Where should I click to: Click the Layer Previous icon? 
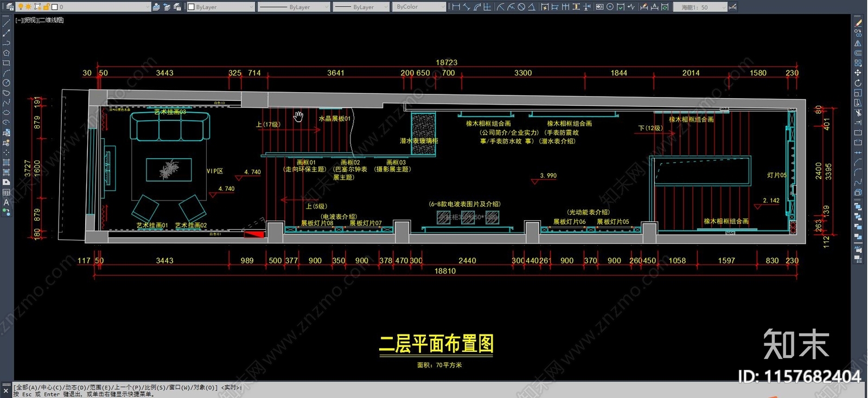[x=167, y=7]
